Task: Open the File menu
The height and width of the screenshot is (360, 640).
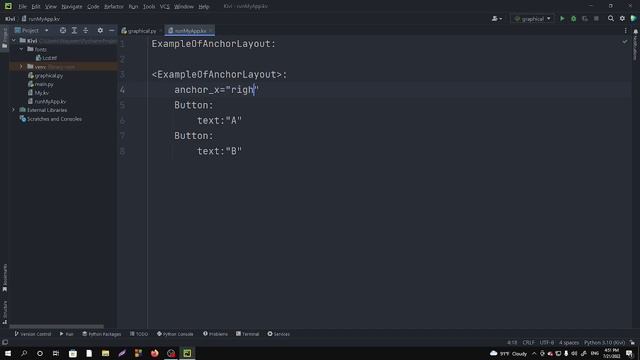Action: [22, 7]
